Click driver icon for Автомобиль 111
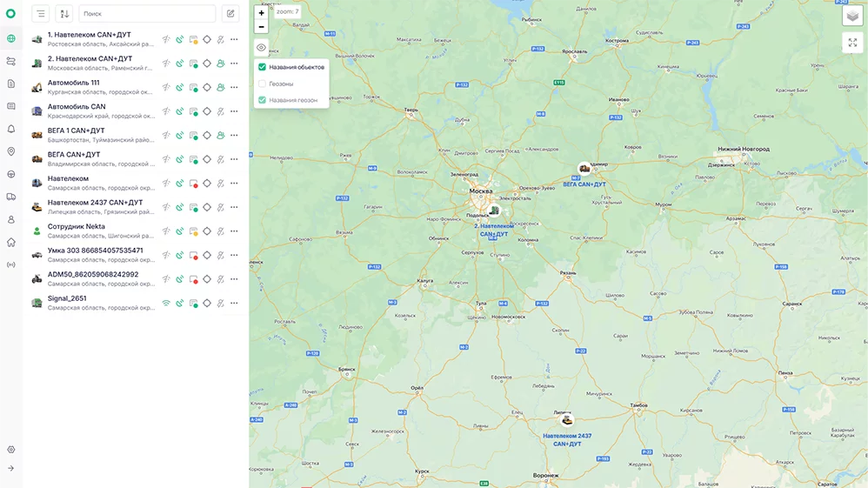The width and height of the screenshot is (868, 488). (x=220, y=88)
